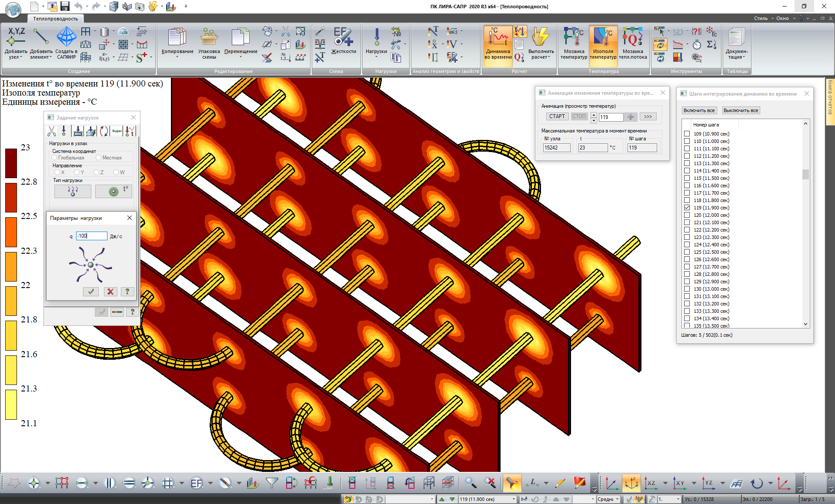Open the Packing scheme (Упаковка схемы) tool
Image resolution: width=835 pixels, height=504 pixels.
(x=209, y=39)
